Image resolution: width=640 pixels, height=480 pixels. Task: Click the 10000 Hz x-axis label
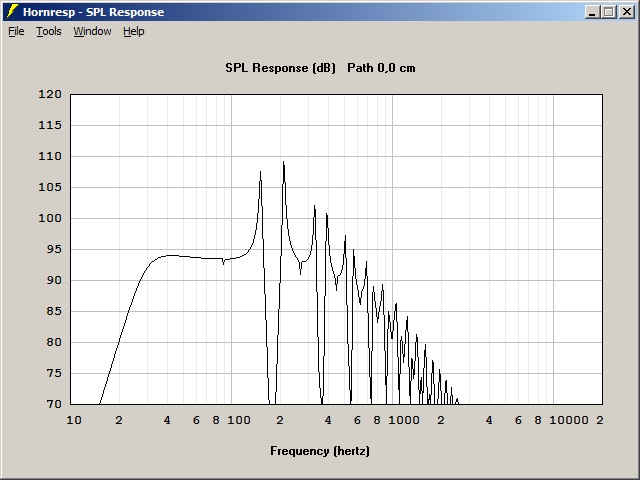pyautogui.click(x=569, y=420)
